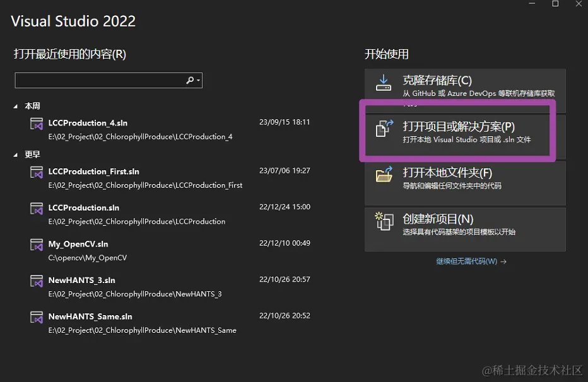Click the LCCProduction_4.sln solution file icon
Screen dimensions: 588x382
tap(37, 124)
